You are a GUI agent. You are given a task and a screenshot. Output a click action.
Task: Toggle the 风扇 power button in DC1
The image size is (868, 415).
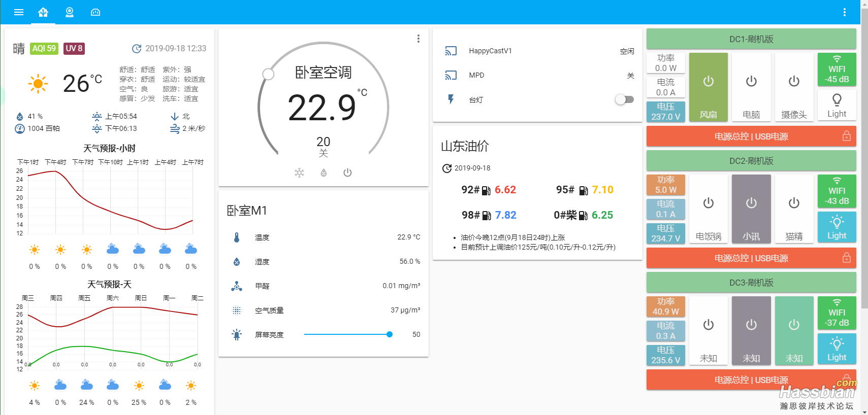pos(709,87)
